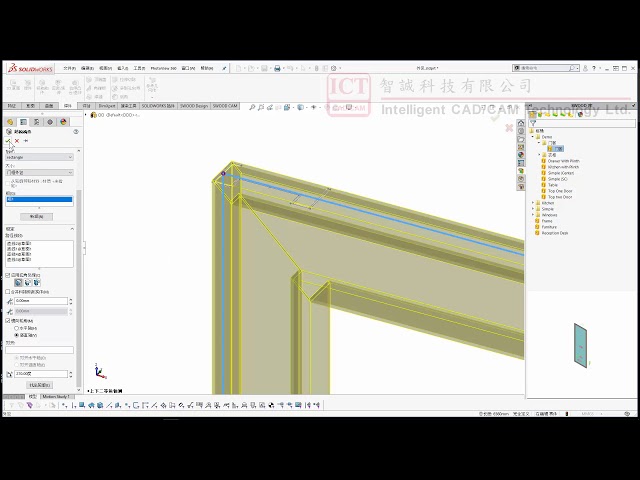Select first corner treatment icon

pos(18,282)
